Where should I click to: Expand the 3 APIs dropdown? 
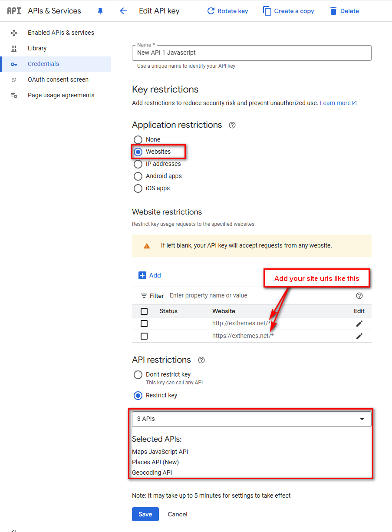(252, 419)
